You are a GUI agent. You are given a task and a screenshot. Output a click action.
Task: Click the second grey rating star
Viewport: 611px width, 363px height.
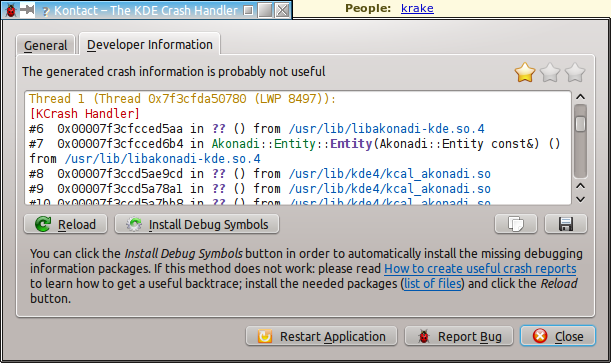pos(550,72)
